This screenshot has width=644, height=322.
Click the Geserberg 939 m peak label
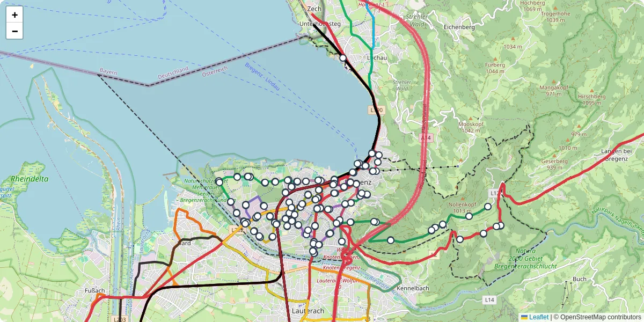click(x=554, y=164)
